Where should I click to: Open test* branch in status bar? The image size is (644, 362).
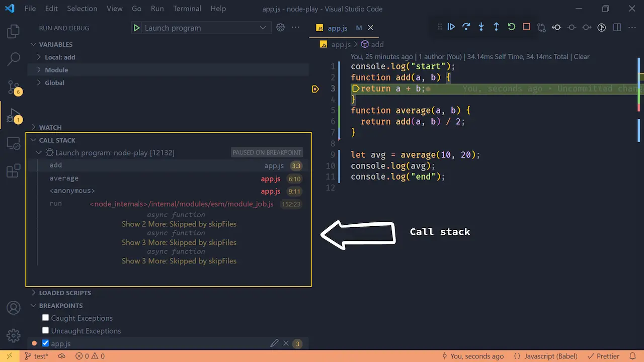click(x=36, y=356)
